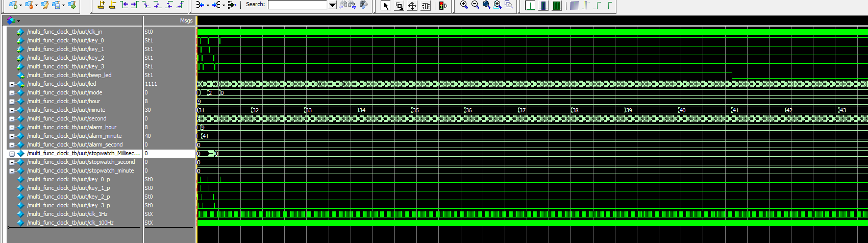Expand the uut/second signal bus
The height and width of the screenshot is (243, 868).
[x=12, y=118]
